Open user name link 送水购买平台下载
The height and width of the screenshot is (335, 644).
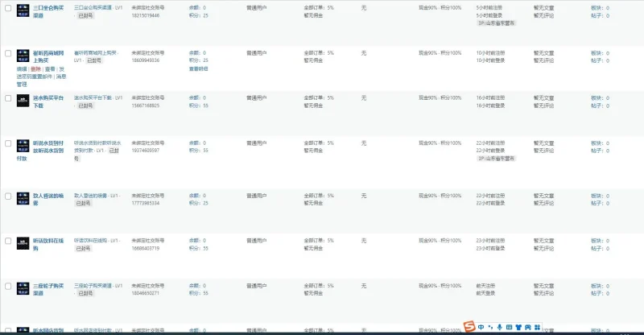[48, 101]
